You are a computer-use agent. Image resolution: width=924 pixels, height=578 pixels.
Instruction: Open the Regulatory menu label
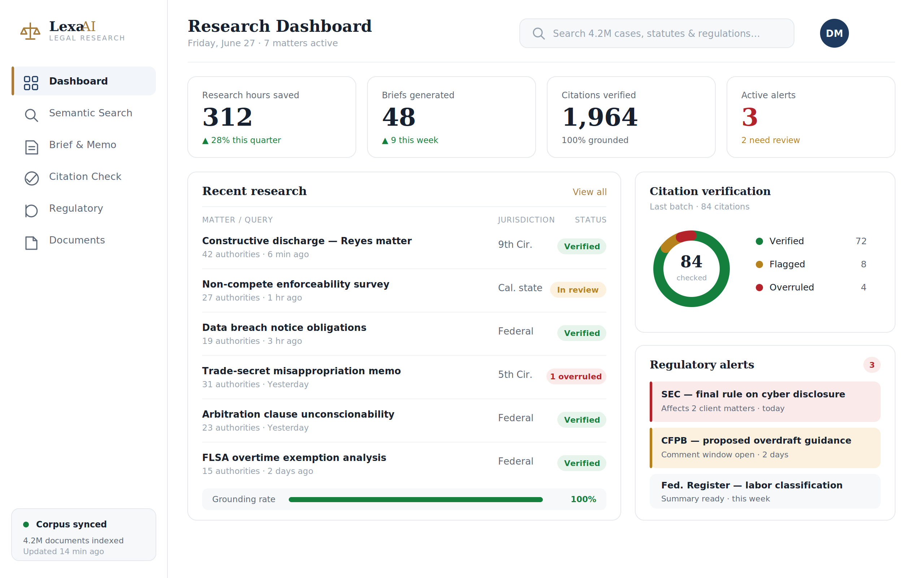[x=76, y=208]
